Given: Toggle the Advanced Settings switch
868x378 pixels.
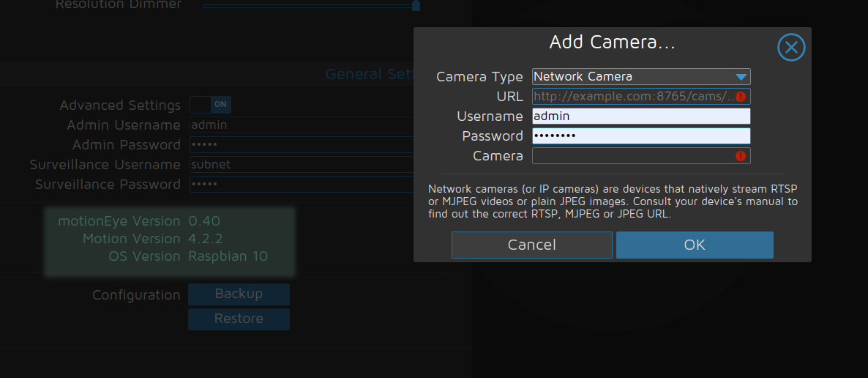Looking at the screenshot, I should click(x=210, y=105).
